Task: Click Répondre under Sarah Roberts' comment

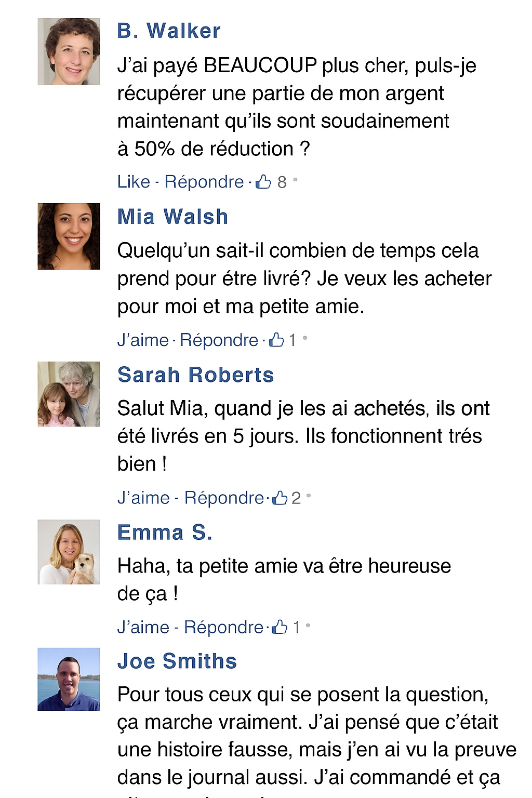Action: pos(224,498)
